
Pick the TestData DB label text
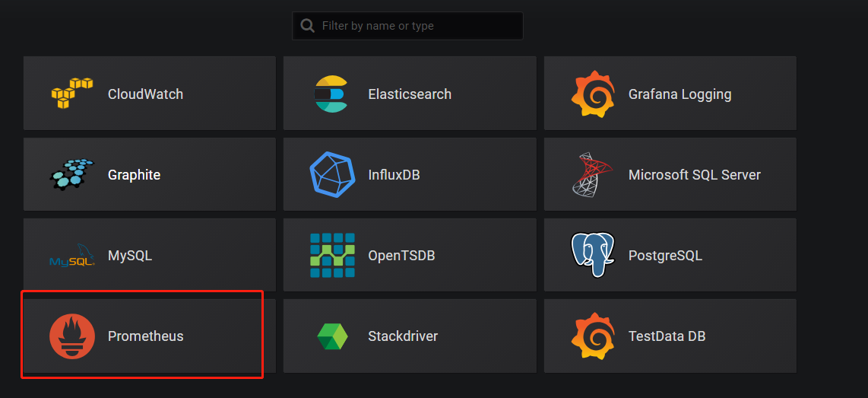point(667,336)
